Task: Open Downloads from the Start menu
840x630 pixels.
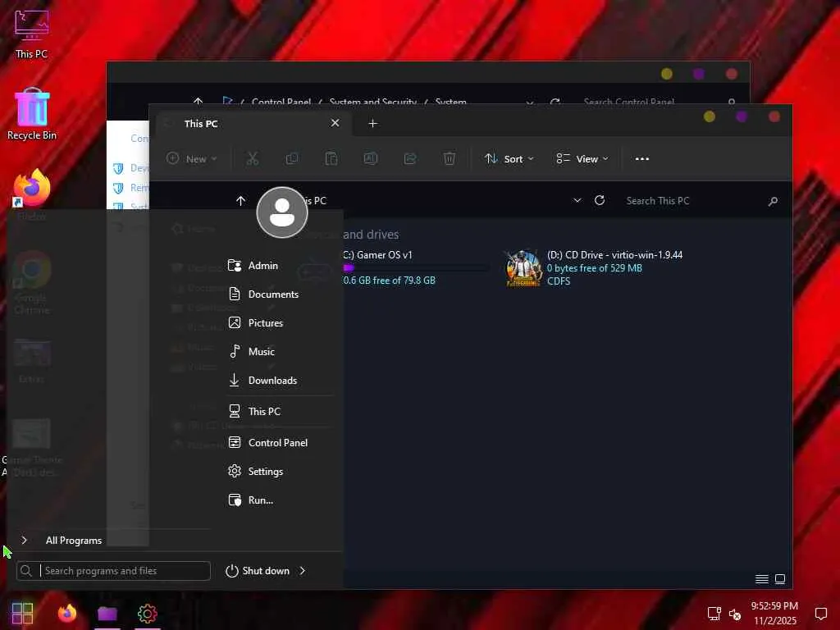Action: pos(262,381)
